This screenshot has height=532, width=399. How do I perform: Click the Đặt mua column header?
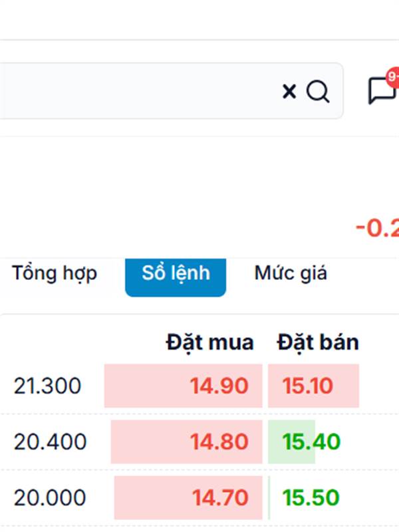210,342
